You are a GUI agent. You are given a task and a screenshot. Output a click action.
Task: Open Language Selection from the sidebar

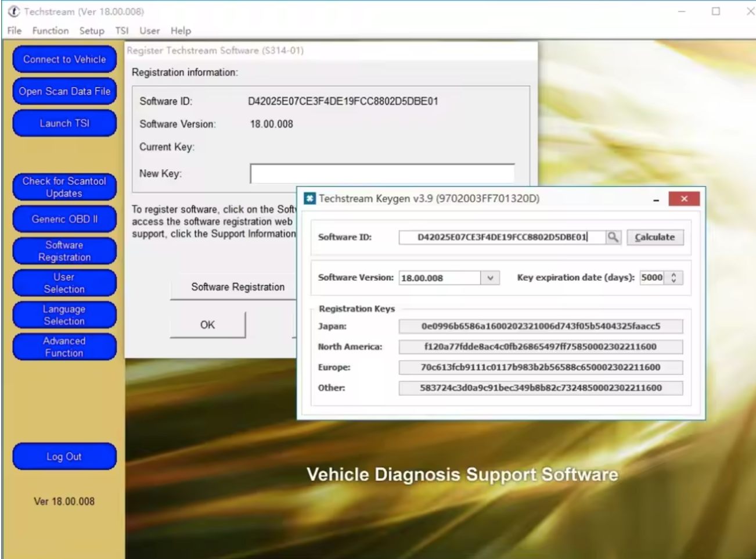[64, 315]
